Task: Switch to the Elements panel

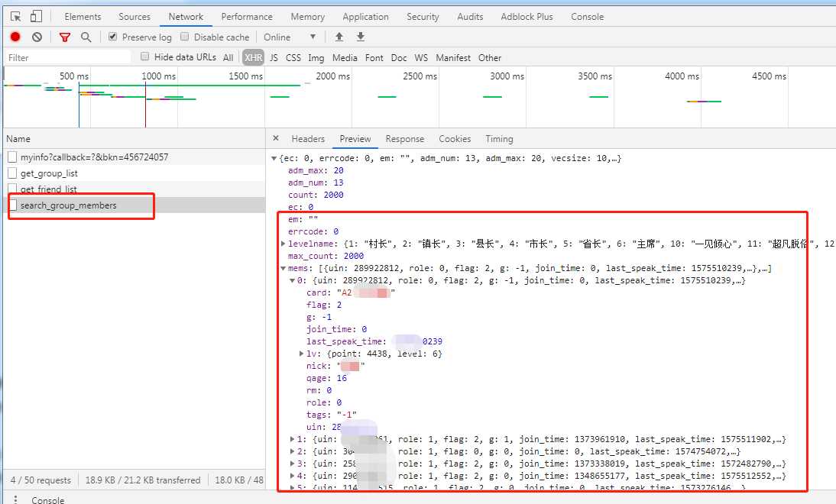Action: click(83, 17)
